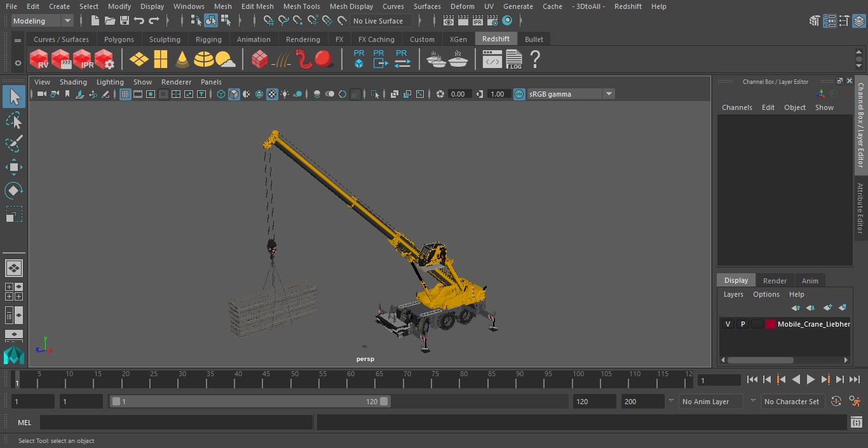Launch the Redshift IPR render icon
The width and height of the screenshot is (868, 448).
click(83, 60)
